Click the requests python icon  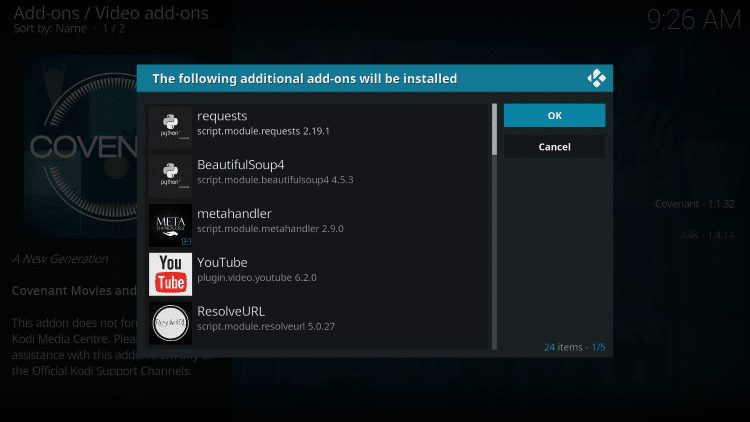170,128
